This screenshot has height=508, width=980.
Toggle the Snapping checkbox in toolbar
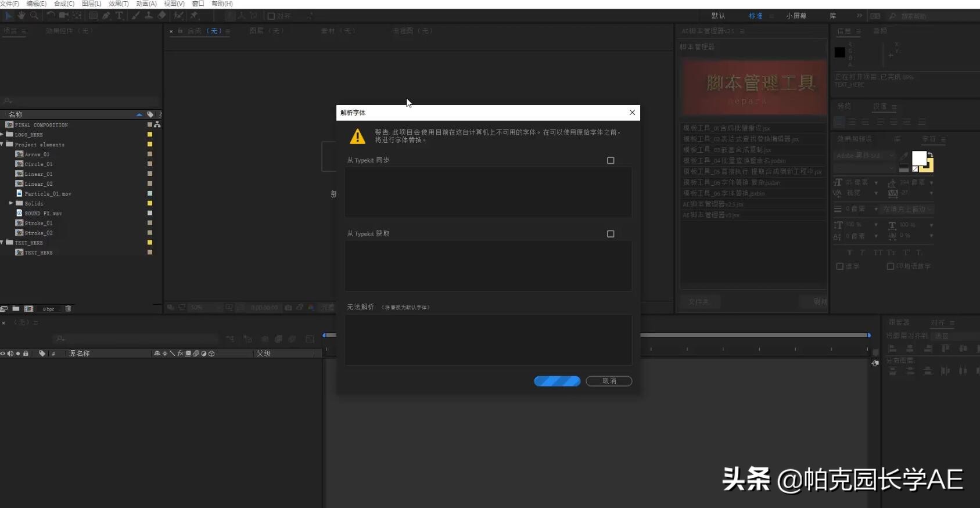pos(271,16)
